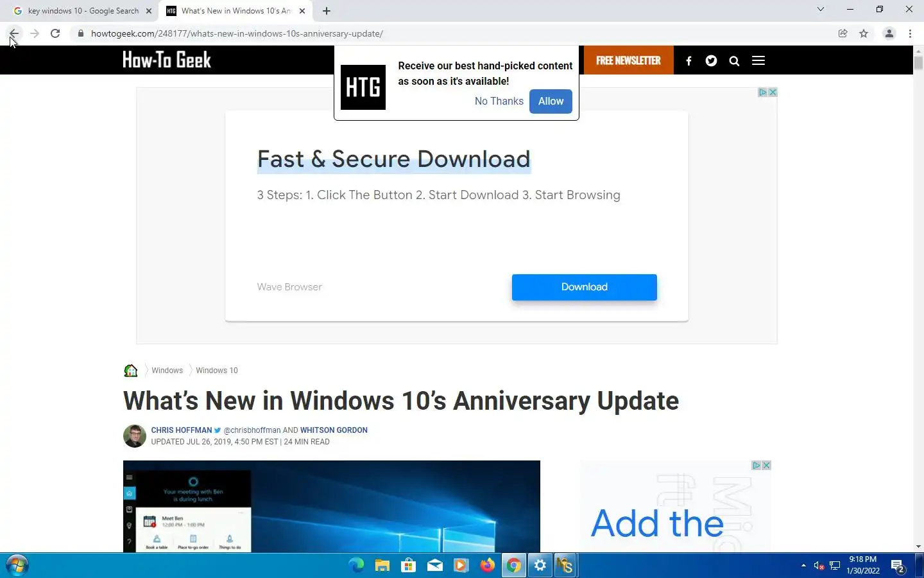The height and width of the screenshot is (578, 924).
Task: Open Settings gear from taskbar
Action: [x=540, y=565]
